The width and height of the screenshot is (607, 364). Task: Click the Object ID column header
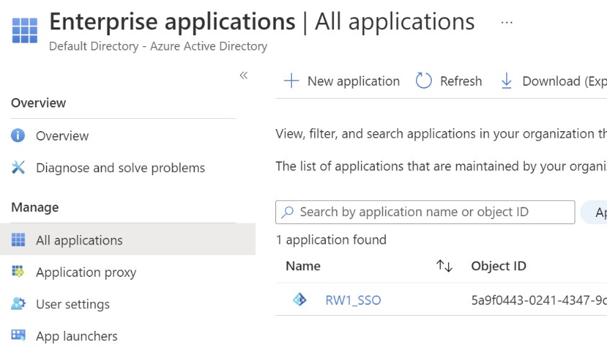(499, 266)
